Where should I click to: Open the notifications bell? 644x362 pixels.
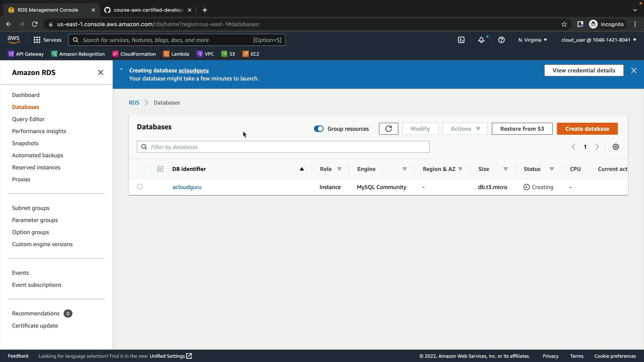[x=481, y=40]
